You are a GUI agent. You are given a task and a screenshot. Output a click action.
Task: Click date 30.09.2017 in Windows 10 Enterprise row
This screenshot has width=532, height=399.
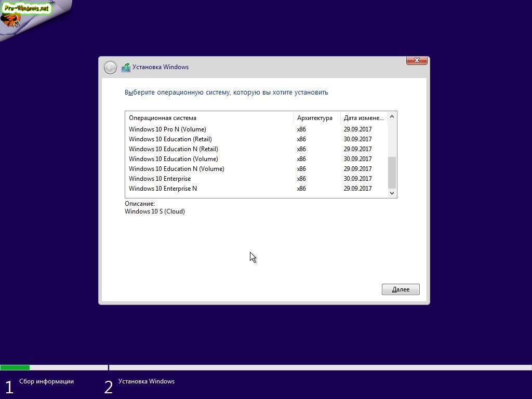click(357, 179)
